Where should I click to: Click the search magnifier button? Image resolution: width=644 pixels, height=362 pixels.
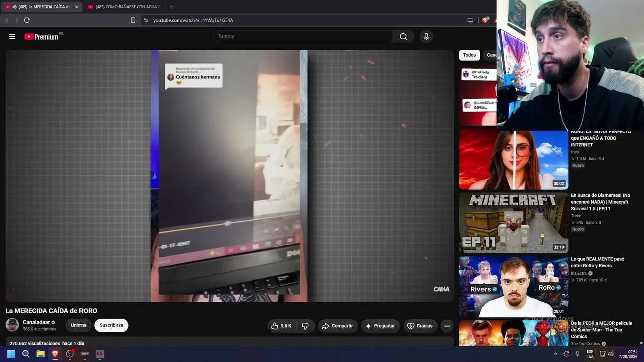coord(404,37)
